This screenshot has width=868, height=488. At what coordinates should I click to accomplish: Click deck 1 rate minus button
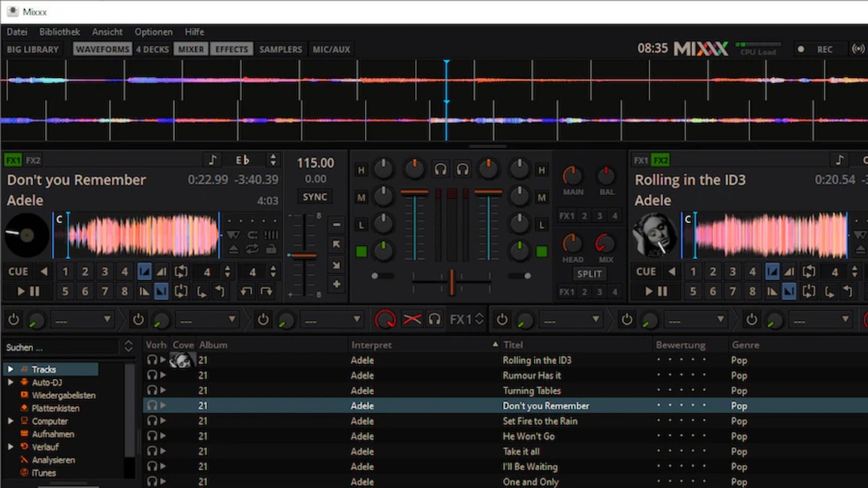pyautogui.click(x=336, y=224)
